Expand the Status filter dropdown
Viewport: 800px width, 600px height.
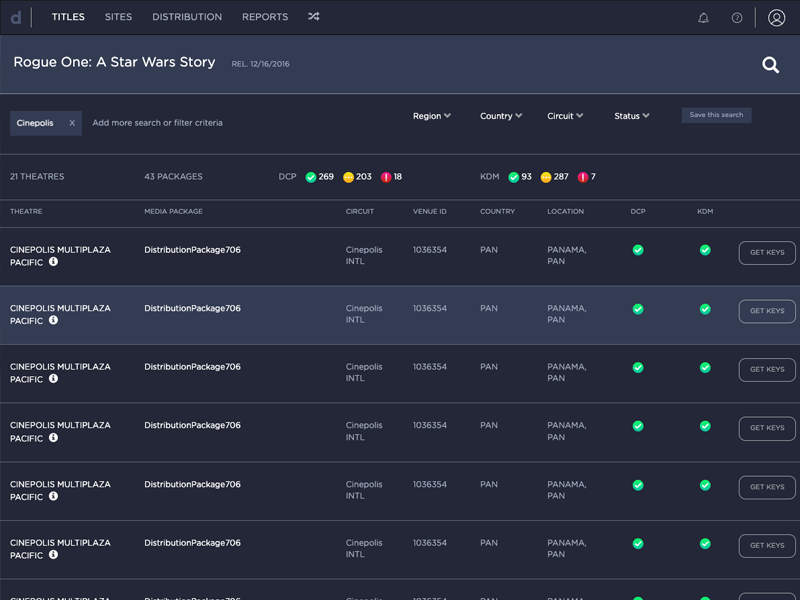(x=632, y=116)
